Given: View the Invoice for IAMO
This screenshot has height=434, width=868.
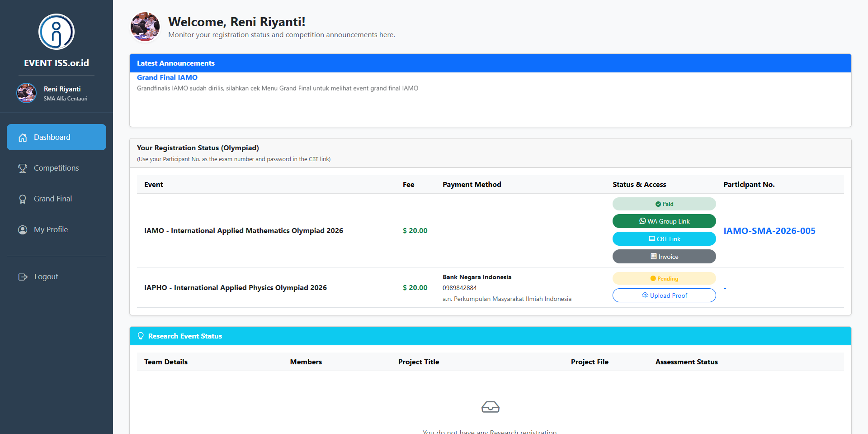Looking at the screenshot, I should point(664,257).
